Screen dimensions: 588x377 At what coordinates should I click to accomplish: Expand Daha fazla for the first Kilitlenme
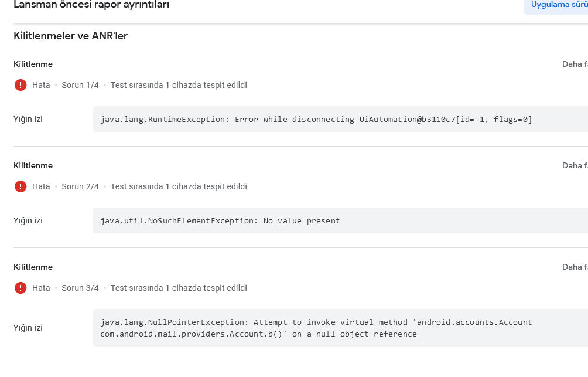[575, 64]
